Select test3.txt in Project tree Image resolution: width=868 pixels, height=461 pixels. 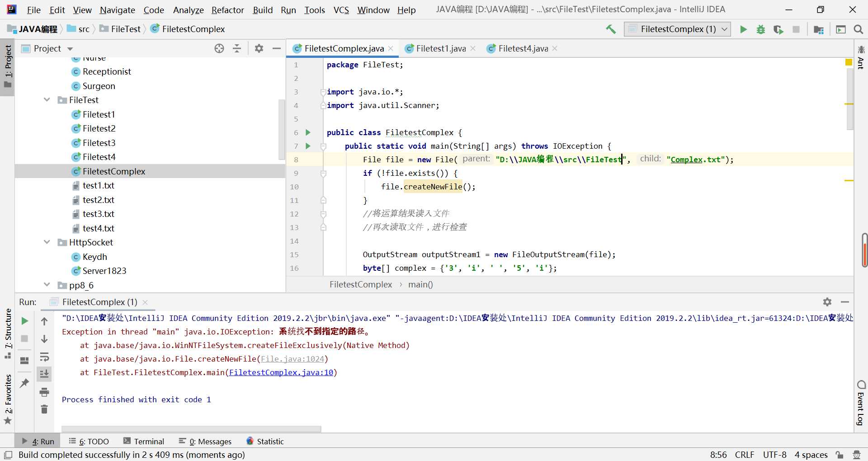pyautogui.click(x=99, y=214)
